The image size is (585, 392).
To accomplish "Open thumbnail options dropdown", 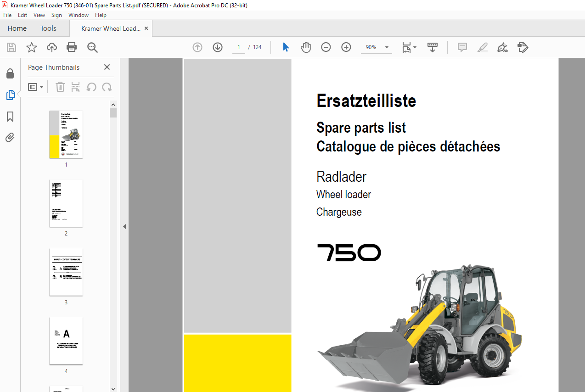I will [36, 87].
